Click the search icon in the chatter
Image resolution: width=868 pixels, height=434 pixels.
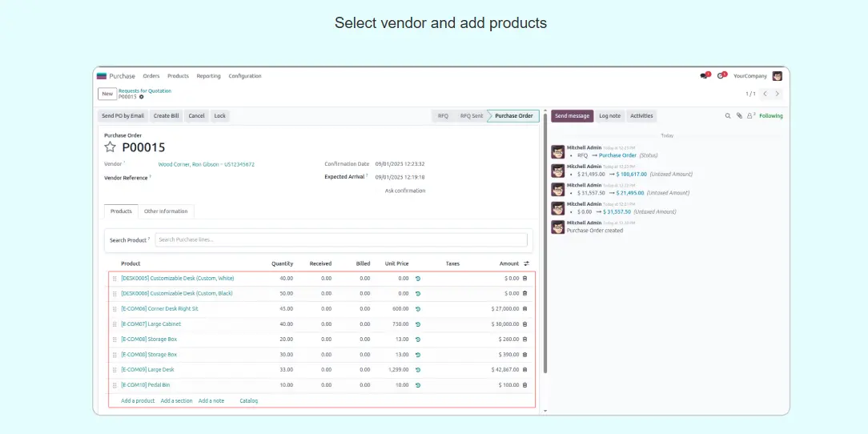pos(728,116)
